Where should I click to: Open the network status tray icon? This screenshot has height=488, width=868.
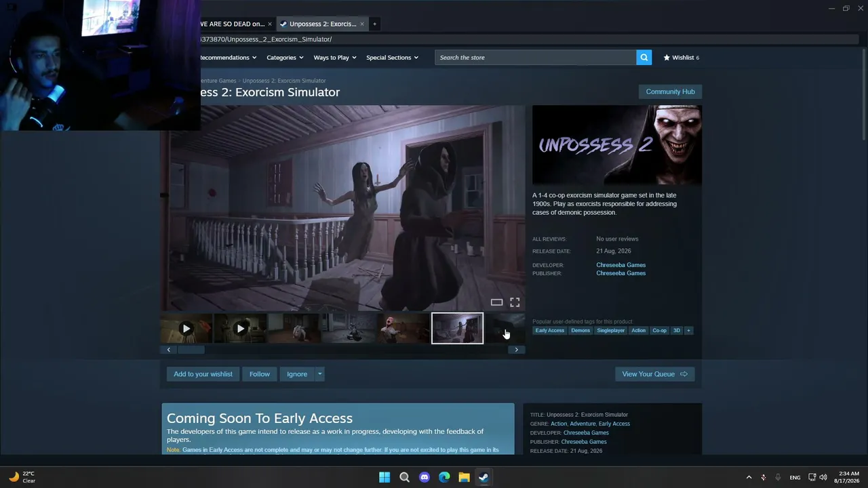812,477
